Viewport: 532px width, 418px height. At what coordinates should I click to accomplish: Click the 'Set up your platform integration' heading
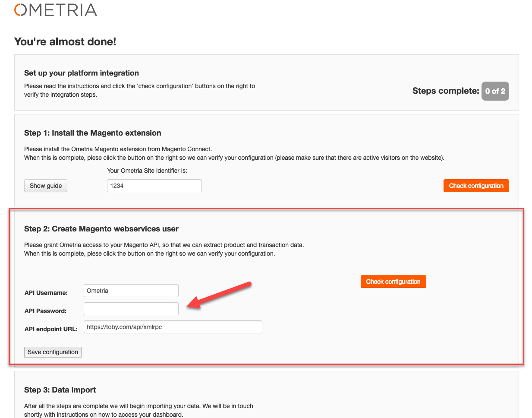point(82,73)
